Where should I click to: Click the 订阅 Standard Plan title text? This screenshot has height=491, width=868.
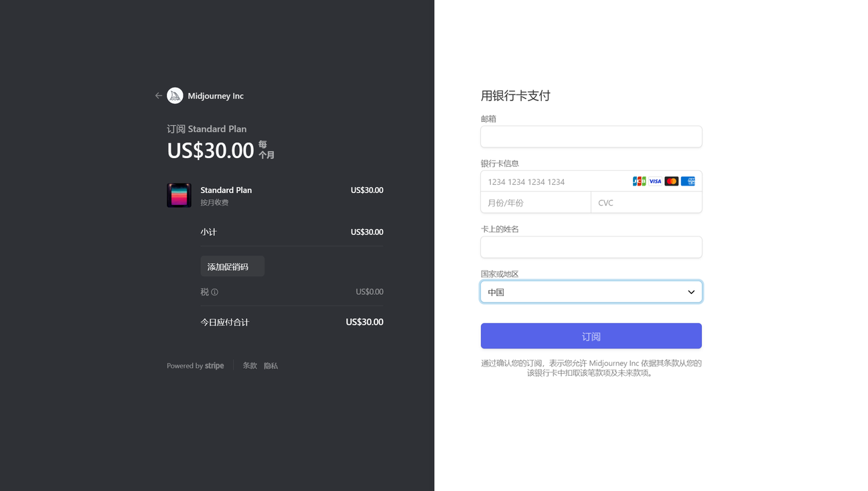(207, 129)
